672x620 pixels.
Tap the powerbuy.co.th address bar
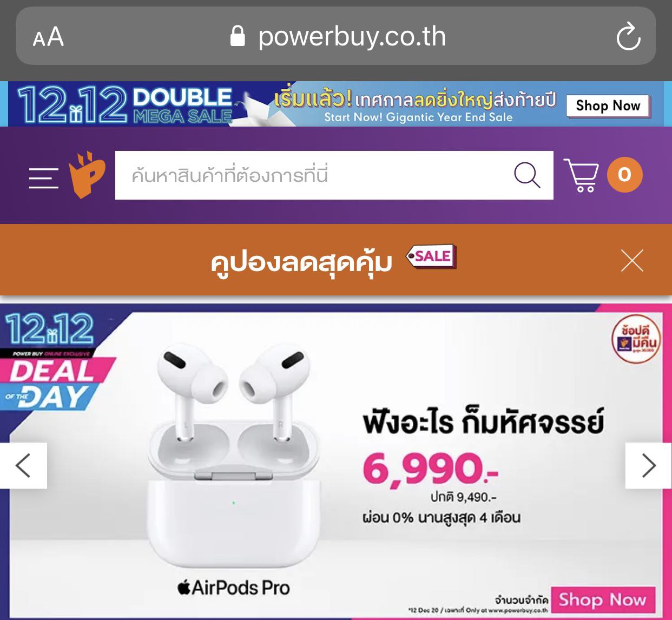point(336,36)
